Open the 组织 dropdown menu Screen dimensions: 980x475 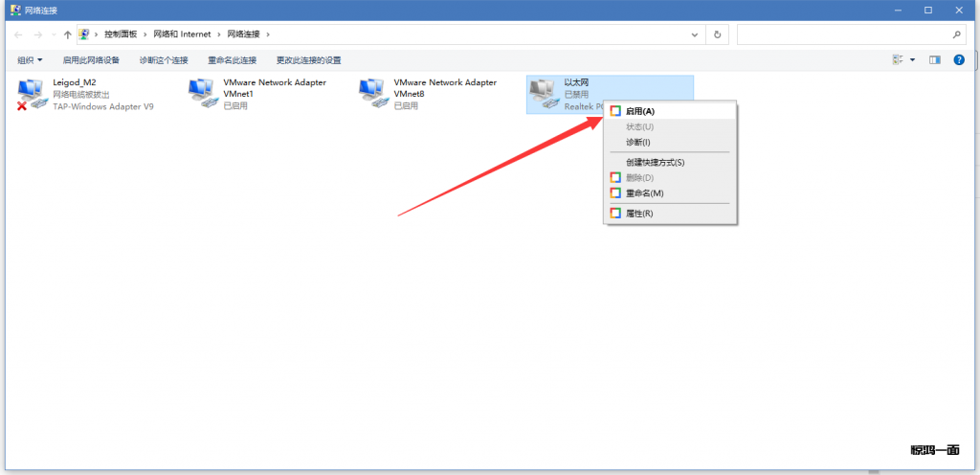click(x=30, y=60)
